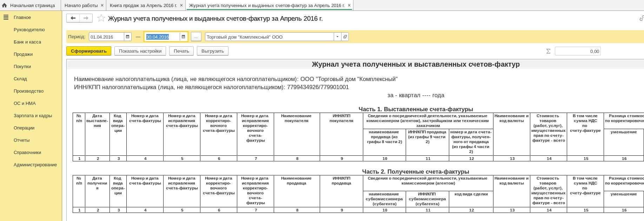
Task: Open the Производство section
Action: coord(28,91)
